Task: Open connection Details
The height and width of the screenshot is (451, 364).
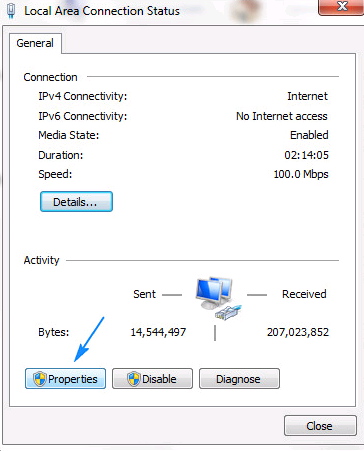Action: tap(76, 202)
